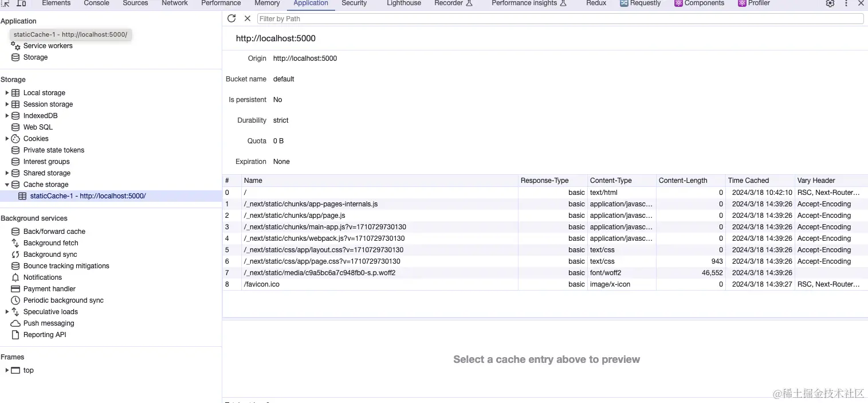The image size is (868, 403).
Task: Toggle the device toolbar icon
Action: click(21, 3)
